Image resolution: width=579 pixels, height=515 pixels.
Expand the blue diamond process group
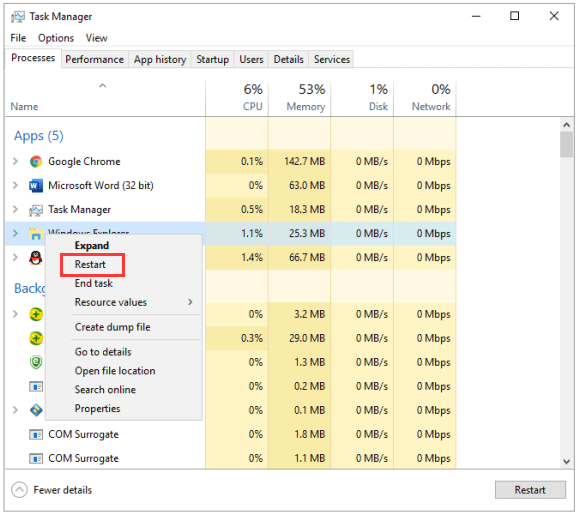[x=15, y=410]
